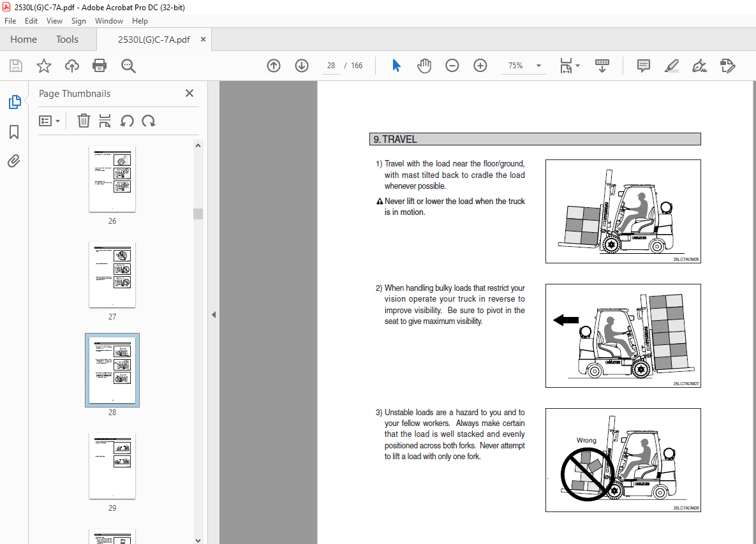Delete selected page with trash icon

pyautogui.click(x=84, y=121)
